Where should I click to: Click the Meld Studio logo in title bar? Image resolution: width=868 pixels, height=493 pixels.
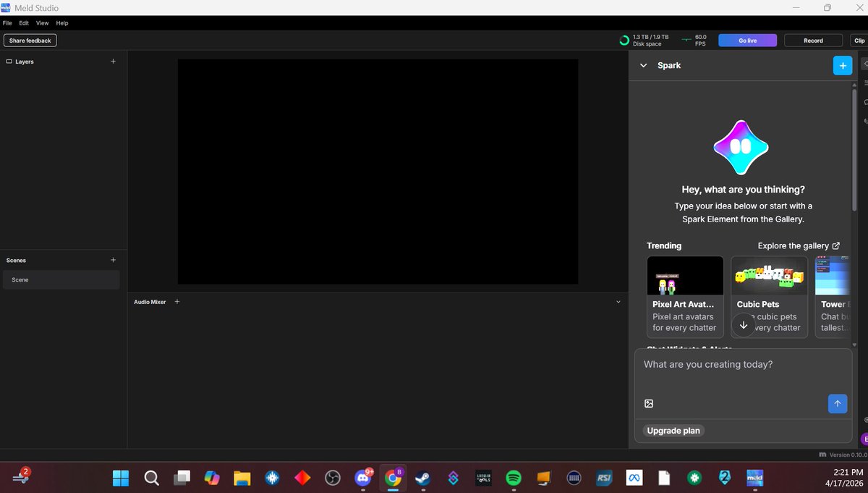point(6,7)
